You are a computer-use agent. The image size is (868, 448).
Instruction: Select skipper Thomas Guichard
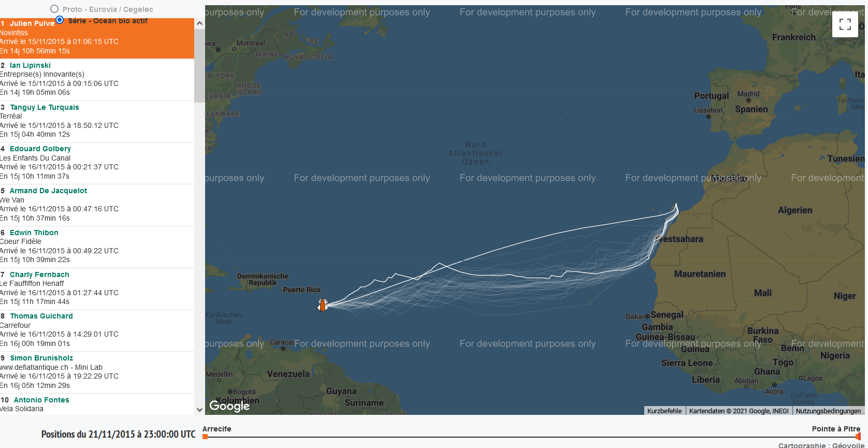click(x=41, y=316)
